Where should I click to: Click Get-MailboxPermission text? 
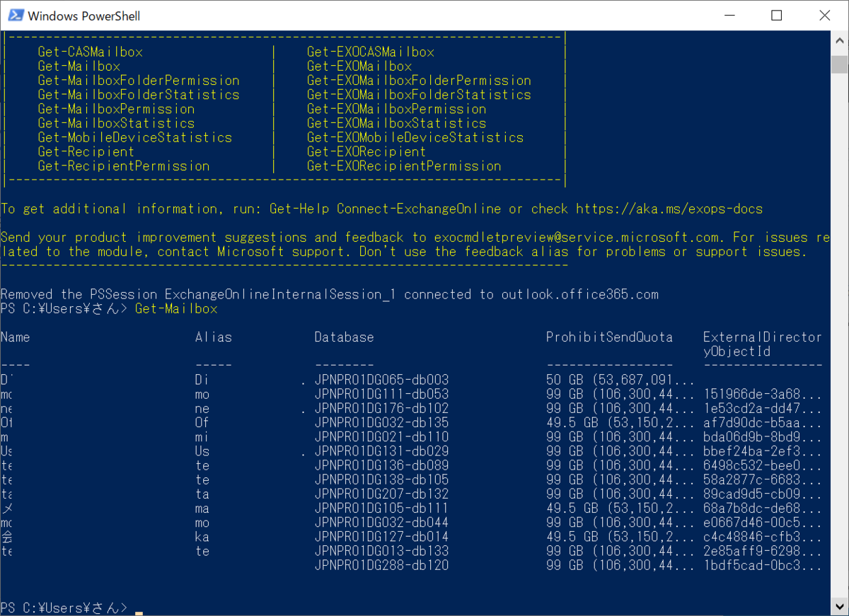[117, 109]
